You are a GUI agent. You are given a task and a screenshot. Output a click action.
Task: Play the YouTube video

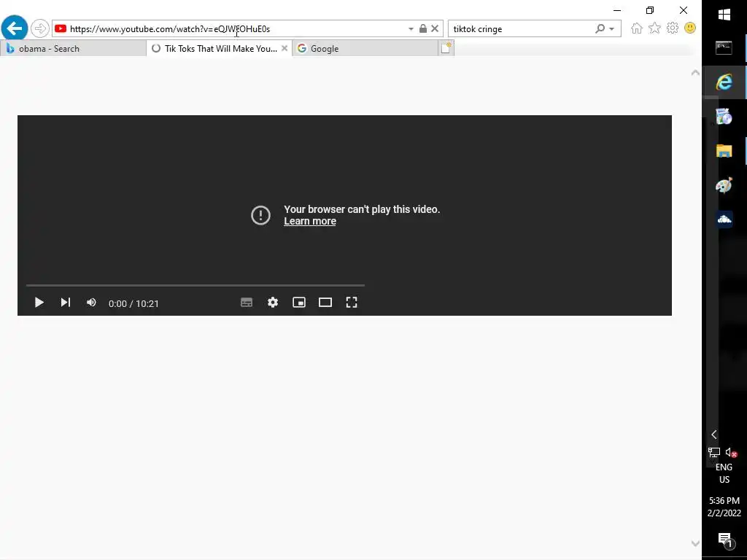point(39,303)
